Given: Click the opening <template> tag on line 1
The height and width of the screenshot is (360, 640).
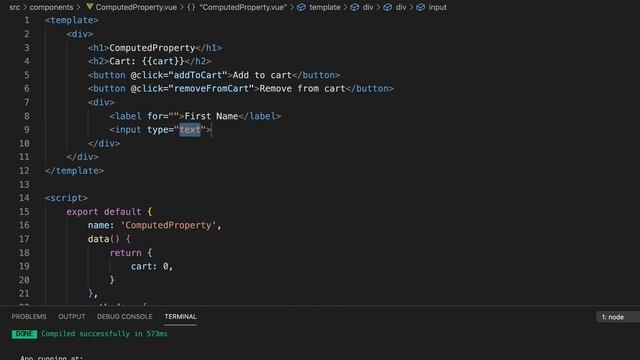Looking at the screenshot, I should (x=72, y=20).
